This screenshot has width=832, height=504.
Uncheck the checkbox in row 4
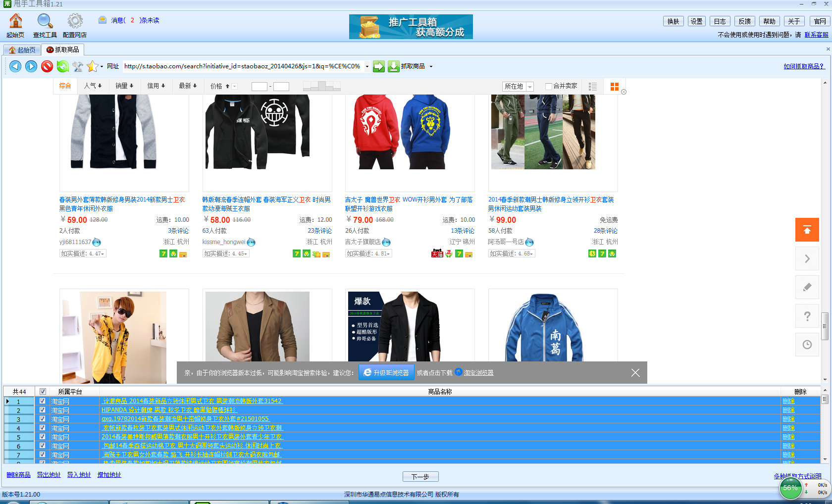point(42,428)
